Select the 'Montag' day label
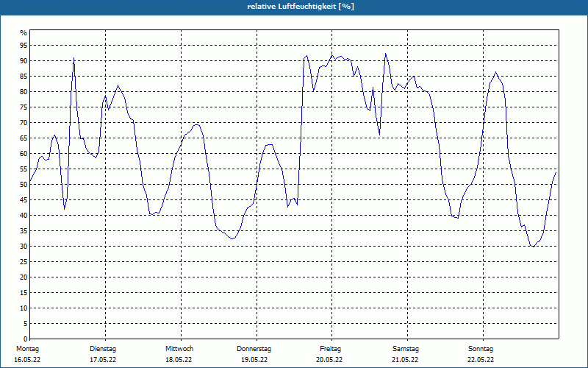 click(x=27, y=349)
